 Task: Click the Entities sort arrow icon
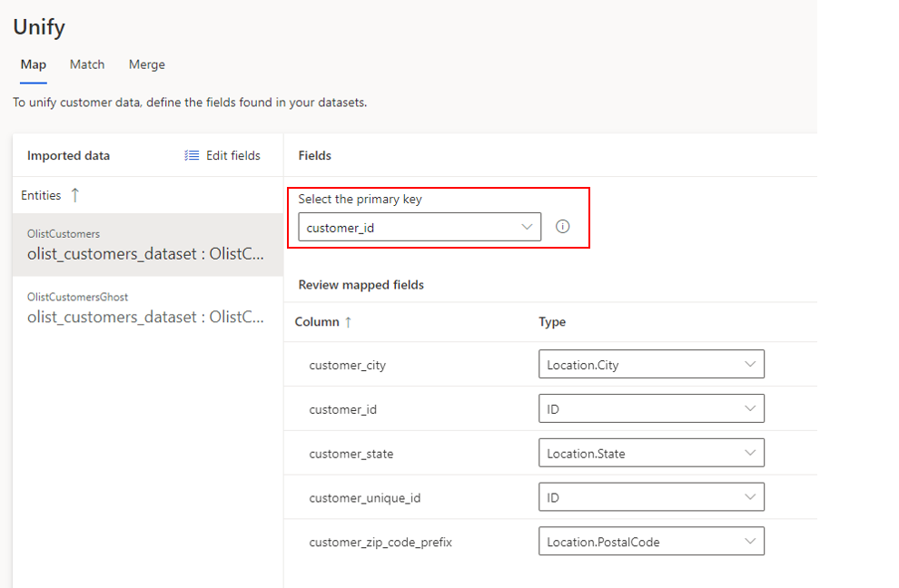[x=74, y=195]
